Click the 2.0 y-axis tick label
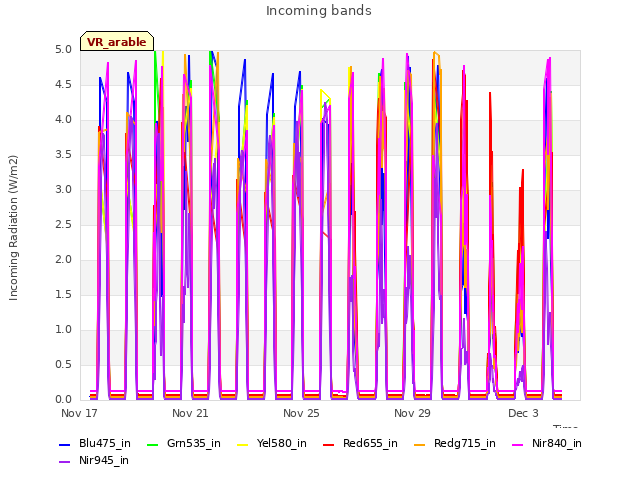640x480 pixels. tap(63, 260)
